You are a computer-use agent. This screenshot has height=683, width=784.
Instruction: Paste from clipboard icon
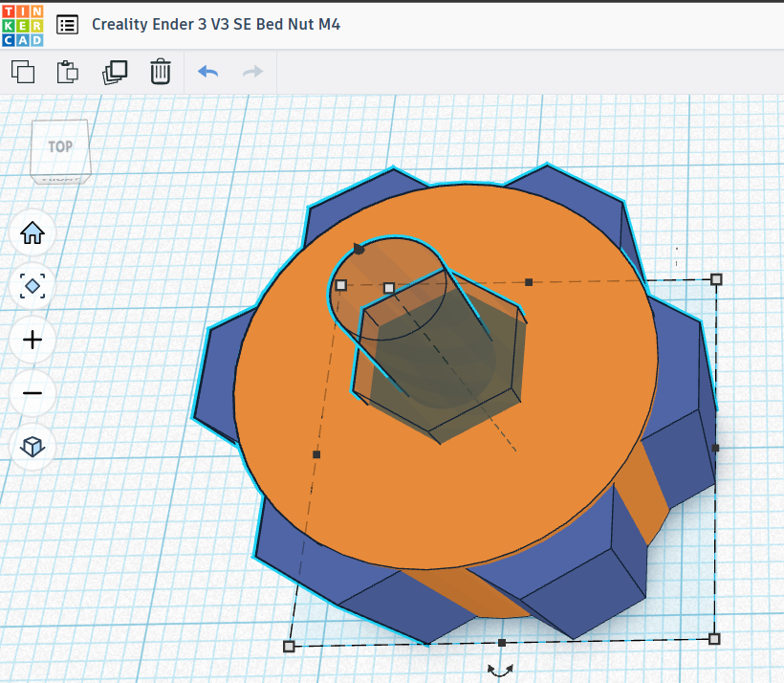(68, 72)
